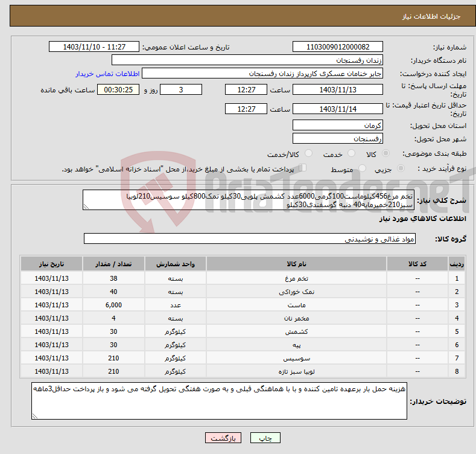Click the announcement date field 1403/11/10 - 11:27

(x=94, y=47)
